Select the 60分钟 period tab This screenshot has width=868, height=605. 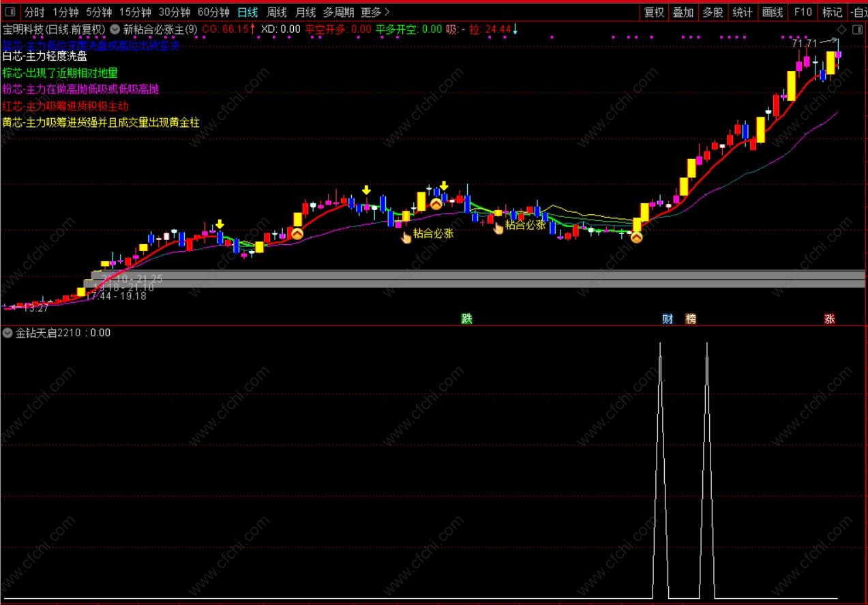click(213, 12)
